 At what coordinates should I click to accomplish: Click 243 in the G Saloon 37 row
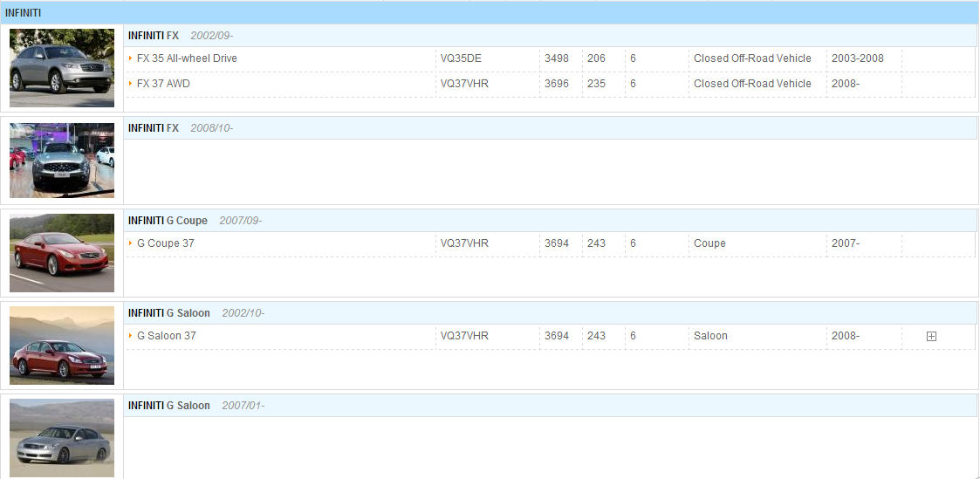(596, 335)
